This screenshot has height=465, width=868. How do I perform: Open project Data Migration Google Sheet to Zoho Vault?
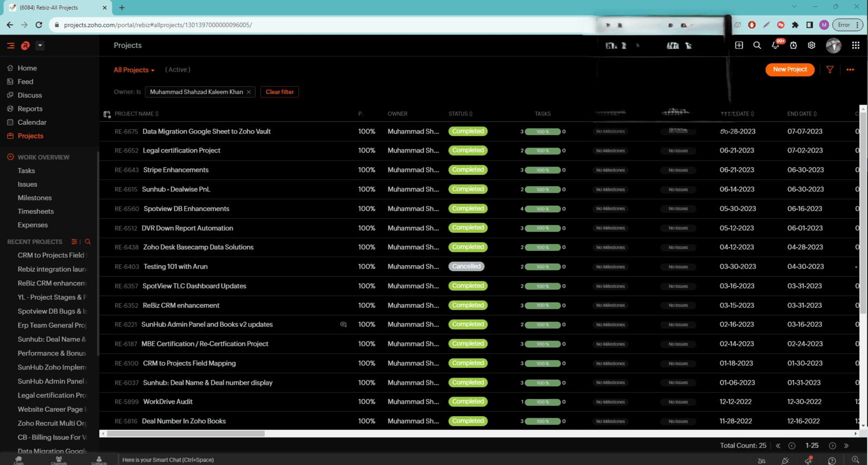[206, 131]
